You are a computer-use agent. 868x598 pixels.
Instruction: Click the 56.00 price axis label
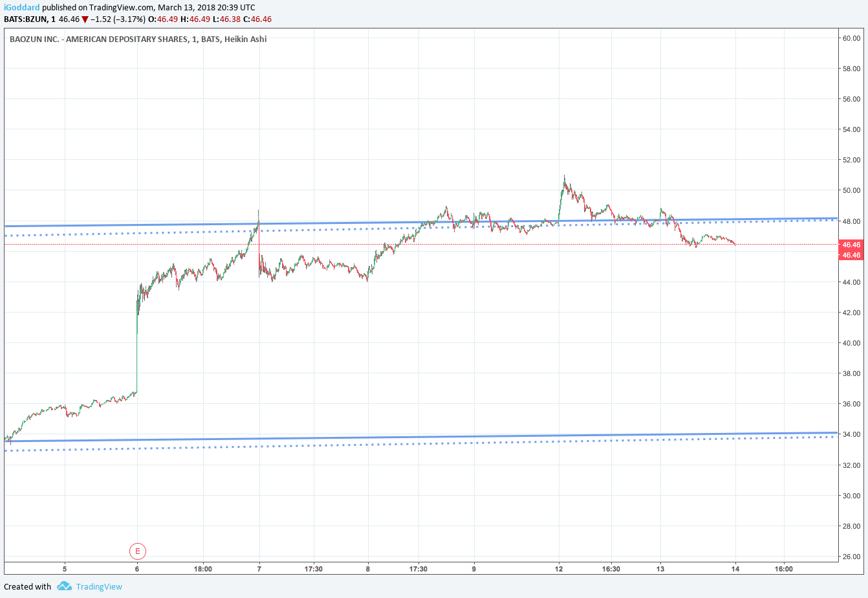851,99
